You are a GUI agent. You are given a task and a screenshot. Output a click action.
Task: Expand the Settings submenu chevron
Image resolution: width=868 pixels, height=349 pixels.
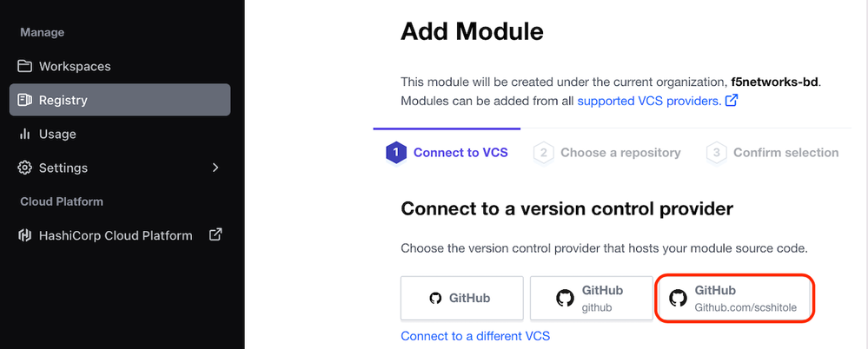click(215, 168)
